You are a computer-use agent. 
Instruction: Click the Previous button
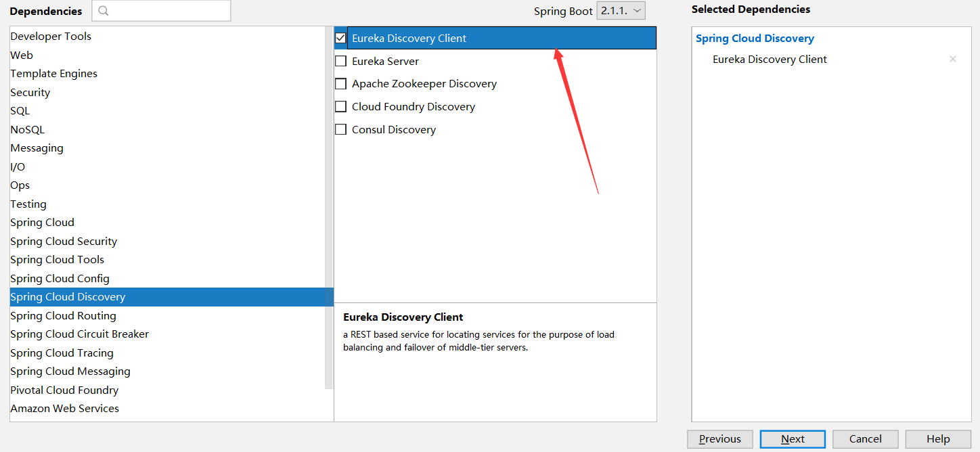719,439
